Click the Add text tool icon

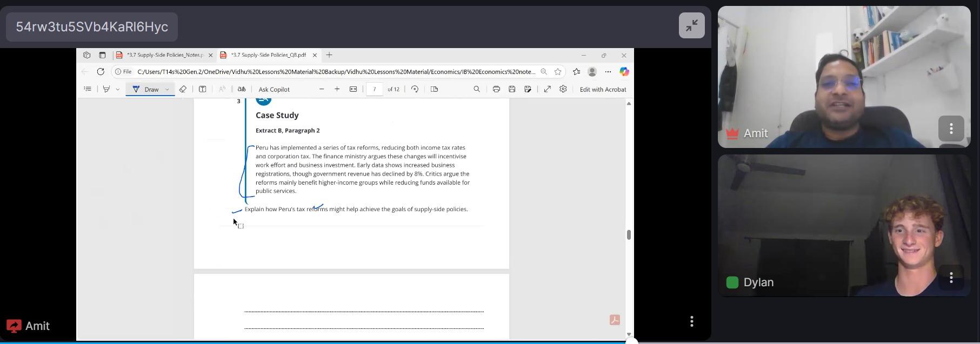click(203, 89)
